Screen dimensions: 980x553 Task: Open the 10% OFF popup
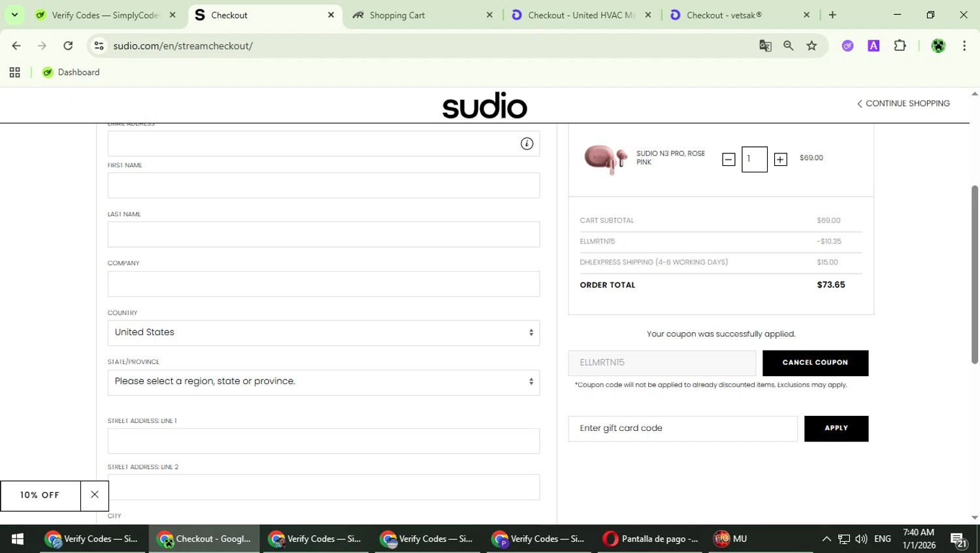[40, 496]
